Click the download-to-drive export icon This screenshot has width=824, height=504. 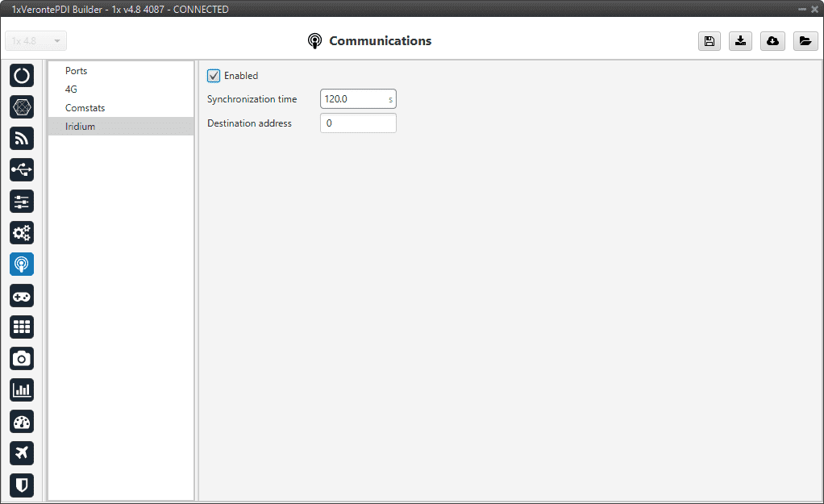point(741,42)
